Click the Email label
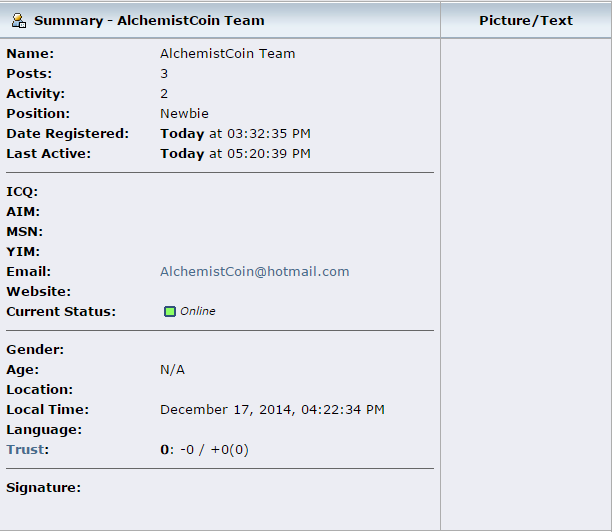Viewport: 612px width, 532px height. tap(28, 272)
